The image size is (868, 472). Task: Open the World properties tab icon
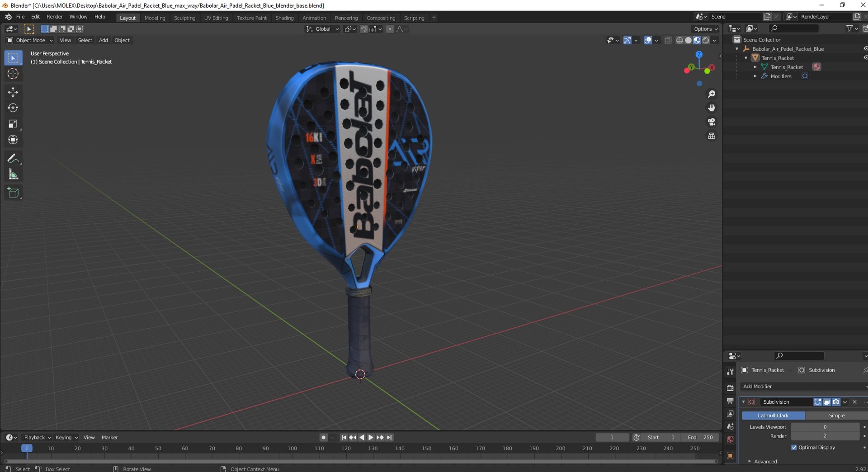tap(730, 439)
